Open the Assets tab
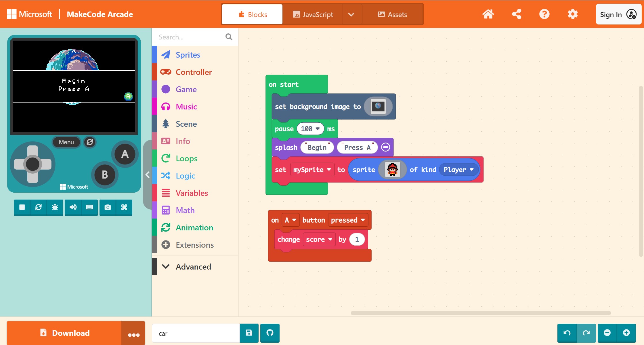The width and height of the screenshot is (644, 345). click(393, 14)
